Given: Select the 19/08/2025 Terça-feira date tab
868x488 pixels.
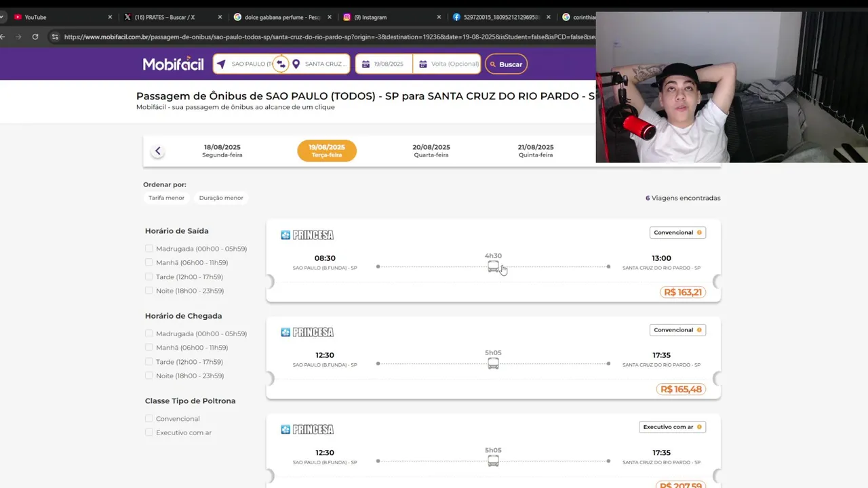Looking at the screenshot, I should [327, 150].
